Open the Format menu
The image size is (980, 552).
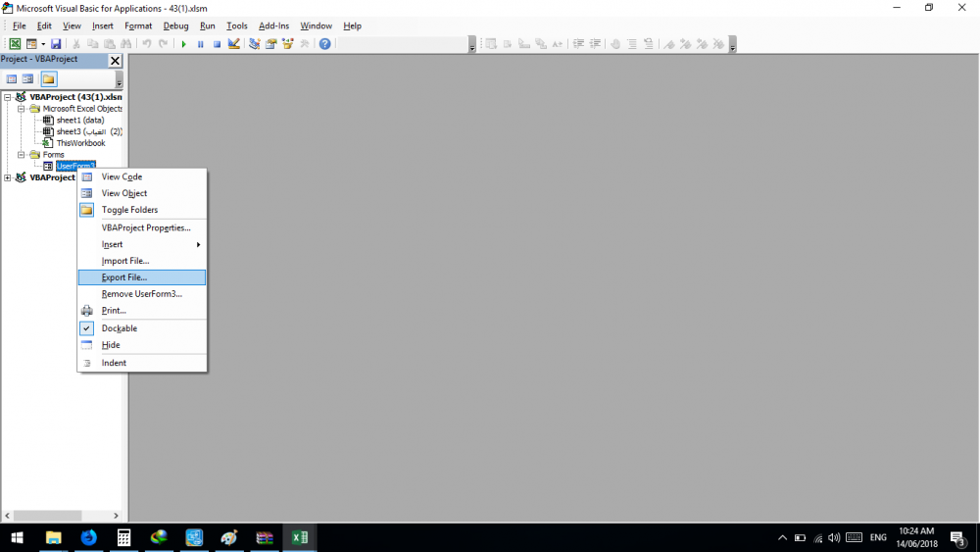[x=138, y=25]
